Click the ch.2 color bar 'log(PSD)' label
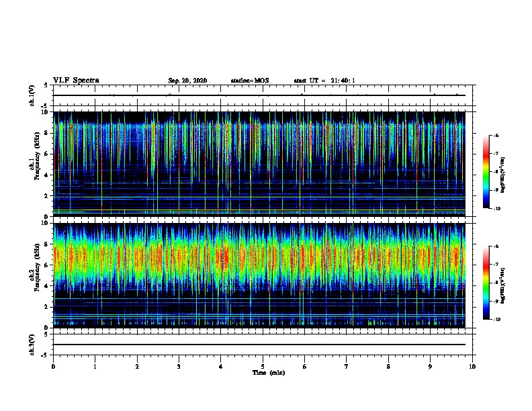This screenshot has height=411, width=532. [503, 285]
